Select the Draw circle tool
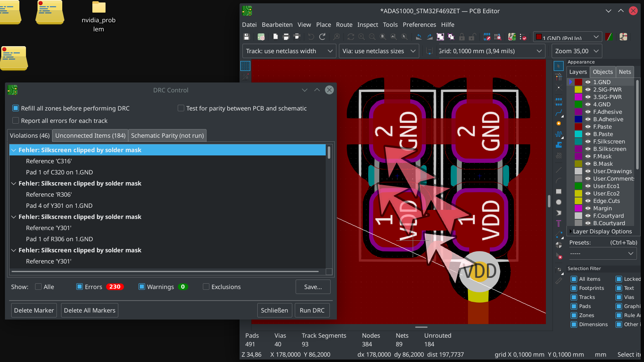The height and width of the screenshot is (362, 644). pyautogui.click(x=559, y=202)
